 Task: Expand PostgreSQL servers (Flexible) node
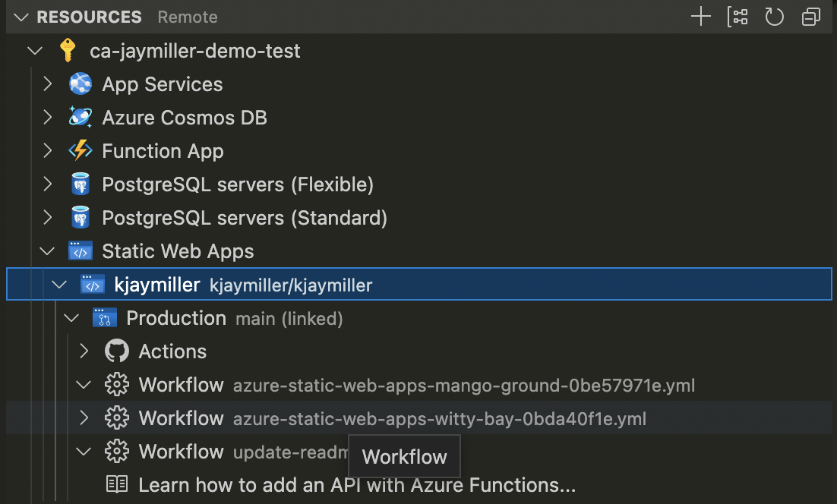coord(48,184)
